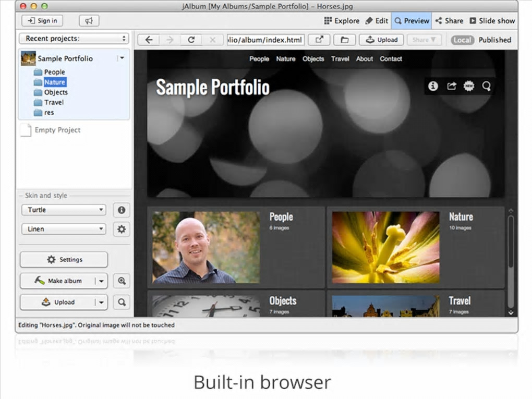Open sidebar Upload options arrow
The width and height of the screenshot is (532, 399).
[101, 302]
